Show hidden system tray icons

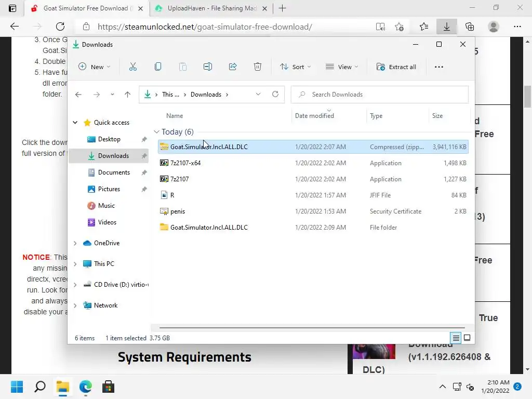pos(443,387)
